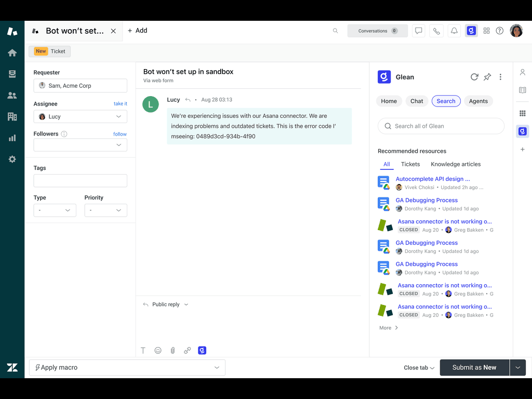Open the phone call icon
The height and width of the screenshot is (399, 532).
point(436,31)
